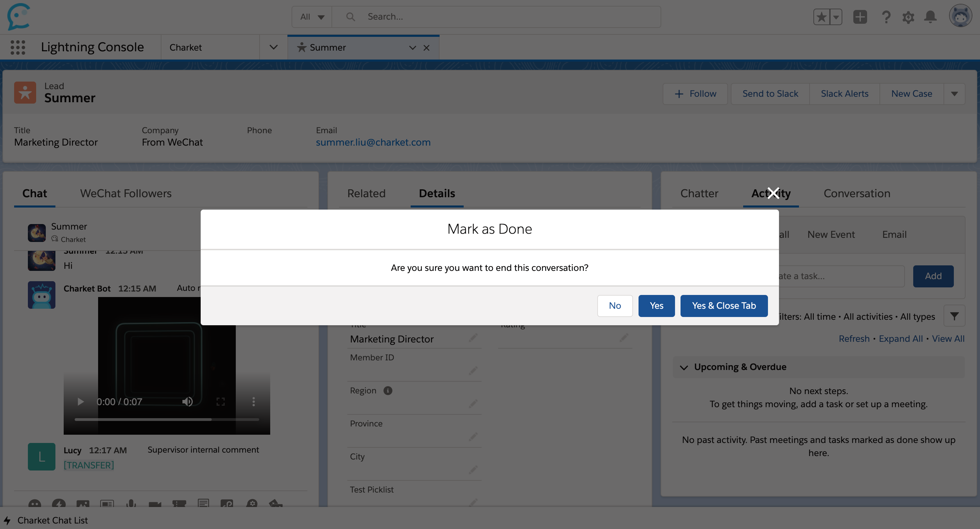Expand the more actions dropdown next to New Case

click(954, 94)
